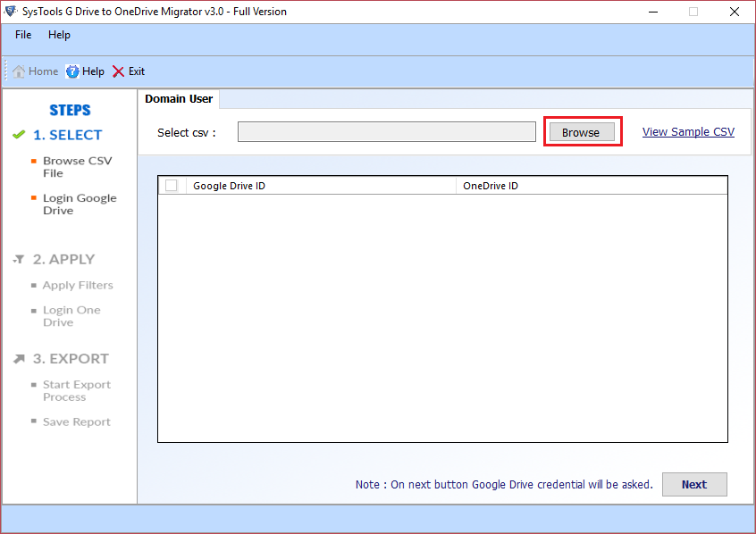Click the Google Drive credential note text
The image size is (756, 534).
(x=504, y=484)
